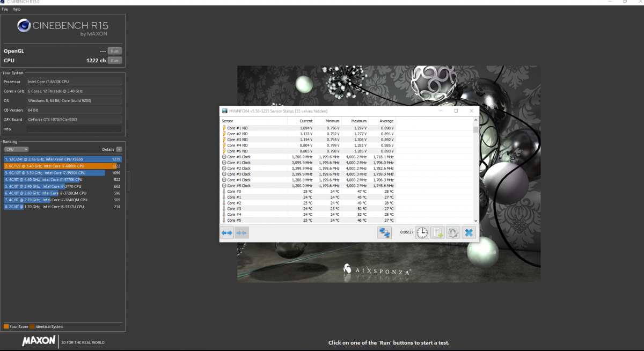Open the File menu in Cinebench
This screenshot has height=351, width=644.
point(5,9)
